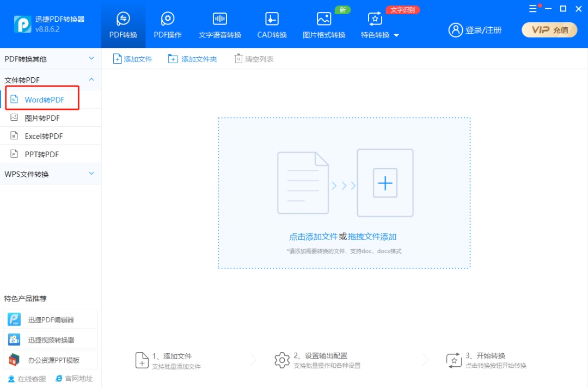The height and width of the screenshot is (388, 588).
Task: Click the 清空列表 trash icon
Action: pos(238,59)
